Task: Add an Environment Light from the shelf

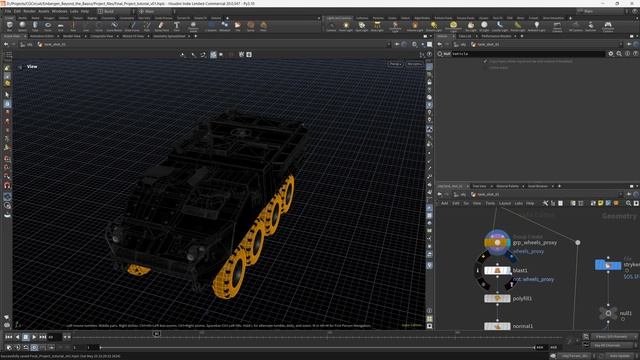Action: coord(453,27)
